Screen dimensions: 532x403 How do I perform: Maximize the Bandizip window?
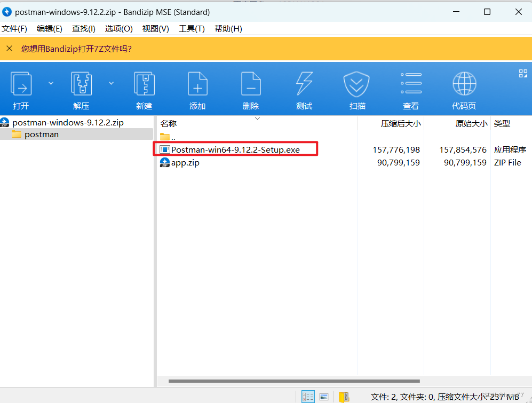487,12
